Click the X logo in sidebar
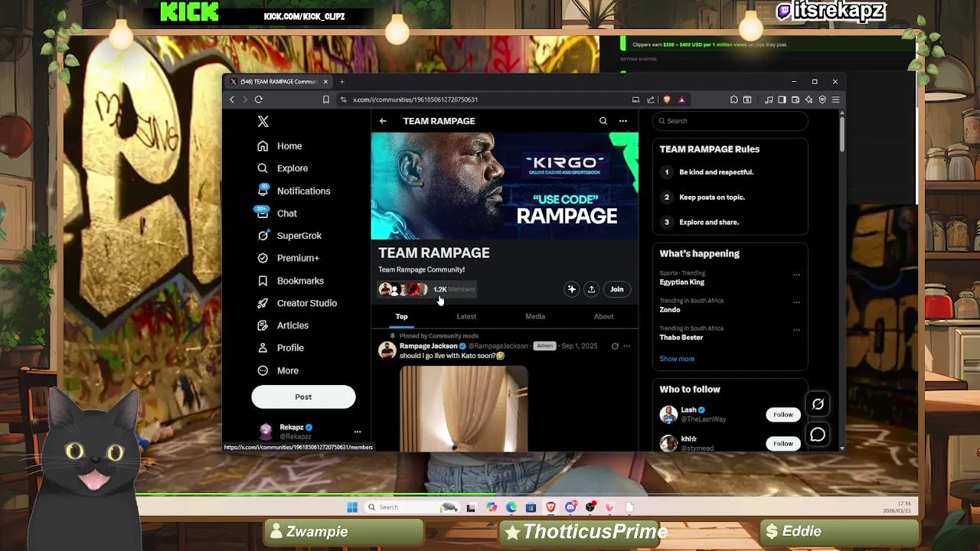The height and width of the screenshot is (551, 980). [263, 122]
